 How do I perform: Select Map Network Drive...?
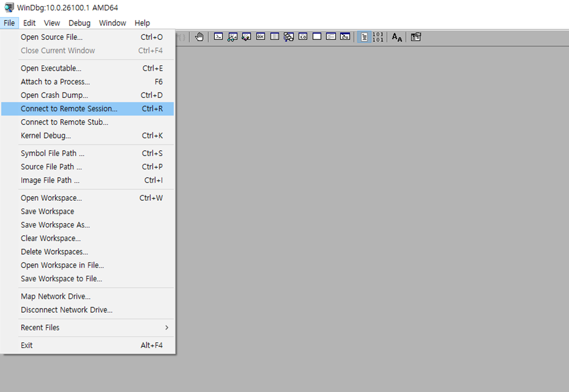87,296
